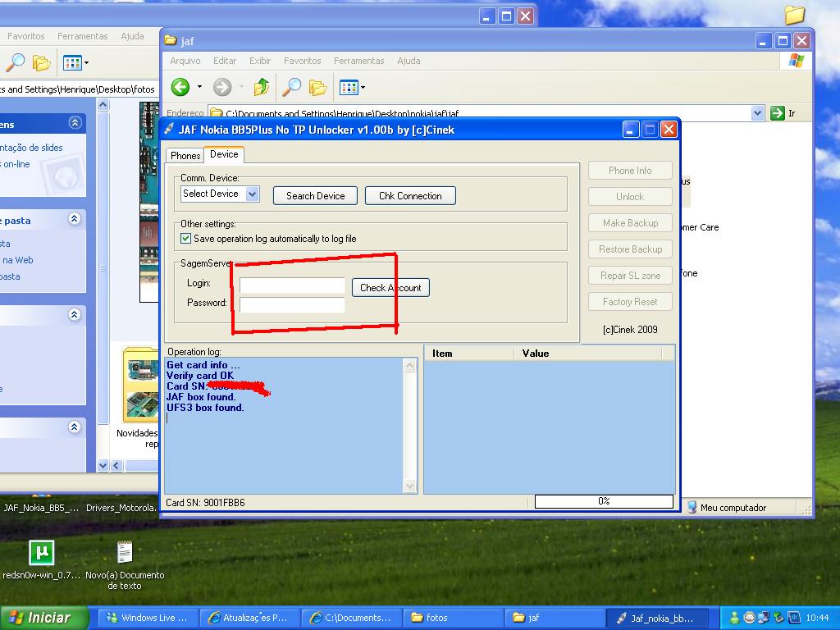Image resolution: width=840 pixels, height=630 pixels.
Task: Switch to Windows Live taskbar button
Action: pyautogui.click(x=148, y=618)
